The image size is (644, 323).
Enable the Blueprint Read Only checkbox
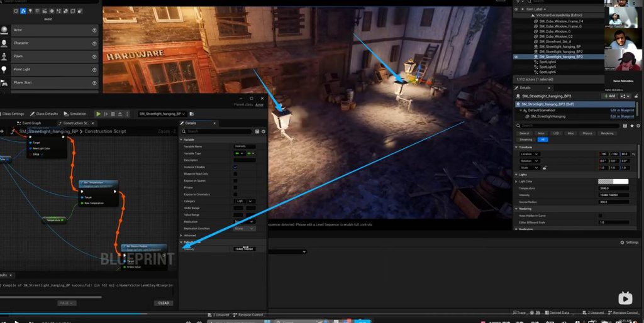tap(235, 173)
